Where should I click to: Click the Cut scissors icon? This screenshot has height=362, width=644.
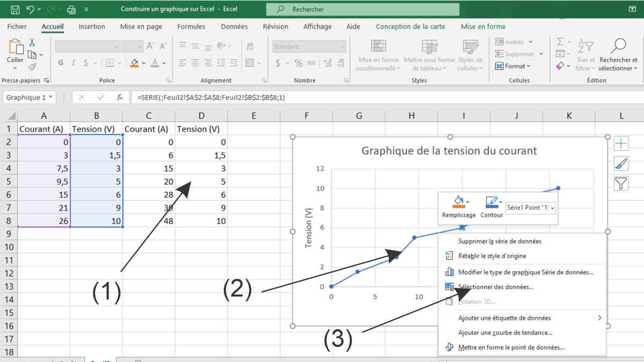32,42
